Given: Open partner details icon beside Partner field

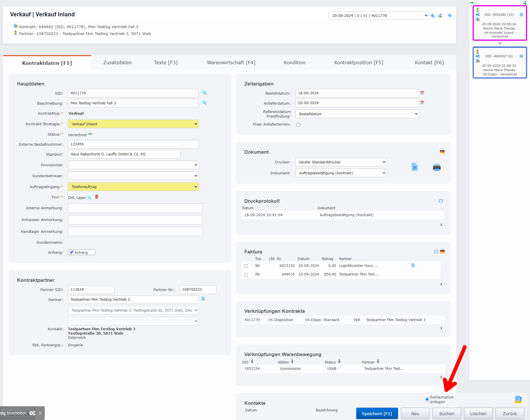Looking at the screenshot, I should [x=203, y=299].
